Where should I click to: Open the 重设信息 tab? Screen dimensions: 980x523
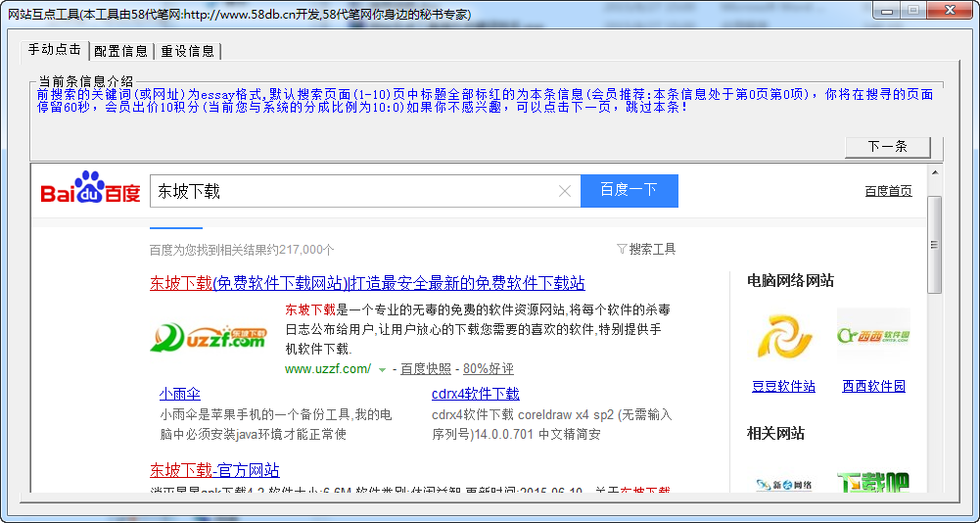(188, 51)
